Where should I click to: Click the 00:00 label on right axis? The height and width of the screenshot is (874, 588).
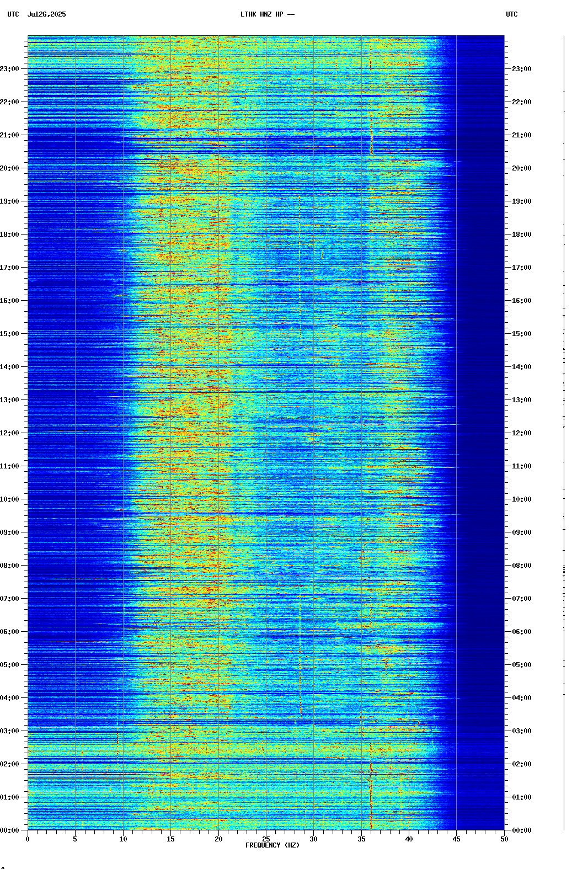(x=522, y=830)
